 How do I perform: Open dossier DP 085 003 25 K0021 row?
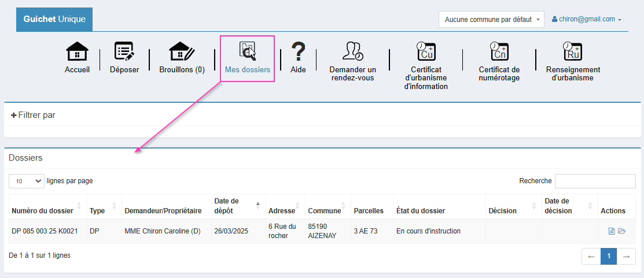click(x=45, y=231)
